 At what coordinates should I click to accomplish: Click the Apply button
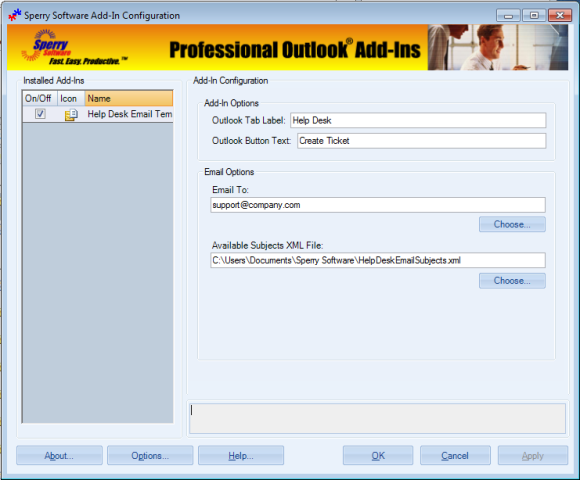tap(533, 455)
